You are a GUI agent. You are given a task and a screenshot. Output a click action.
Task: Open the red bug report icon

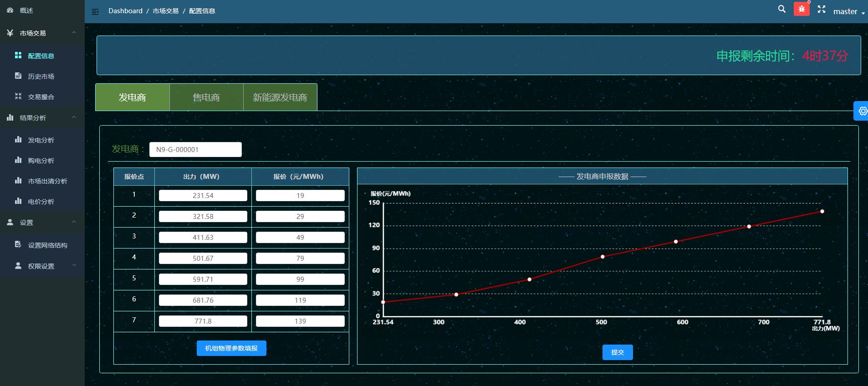point(802,9)
